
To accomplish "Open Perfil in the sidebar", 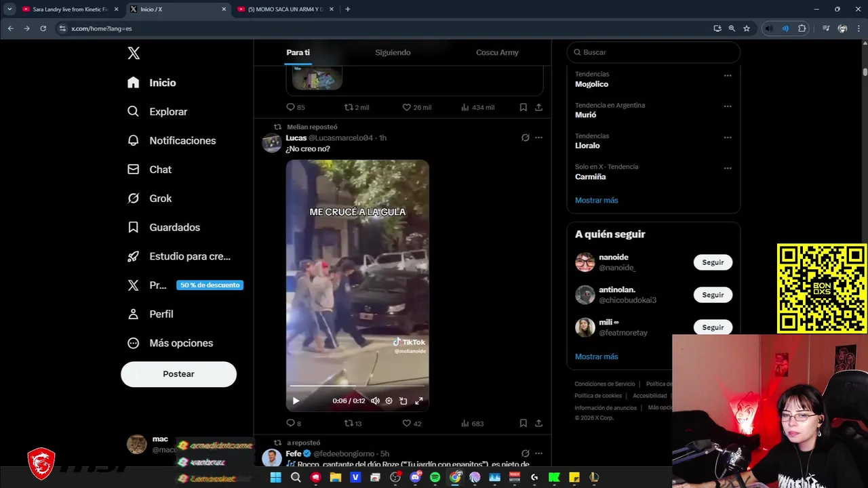I will pyautogui.click(x=151, y=314).
